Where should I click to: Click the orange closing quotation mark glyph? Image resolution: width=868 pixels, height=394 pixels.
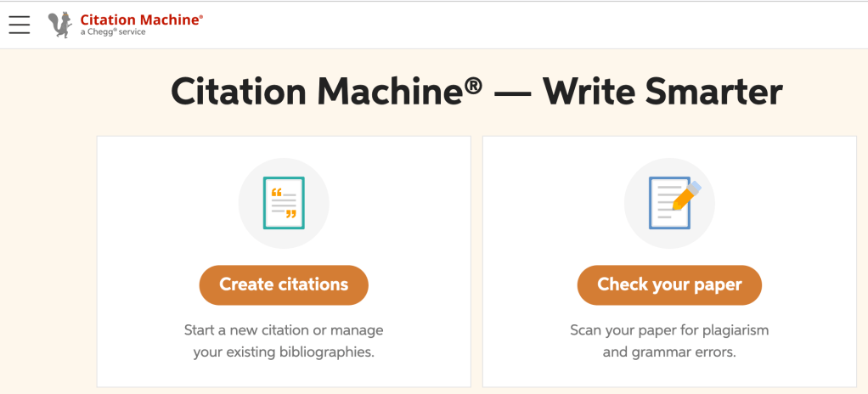pyautogui.click(x=291, y=214)
